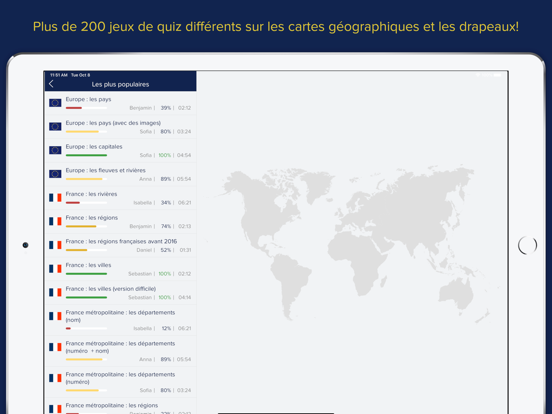
Task: Click EU flag beside 'Europe : les fleuves et rivières'
Action: pyautogui.click(x=55, y=174)
